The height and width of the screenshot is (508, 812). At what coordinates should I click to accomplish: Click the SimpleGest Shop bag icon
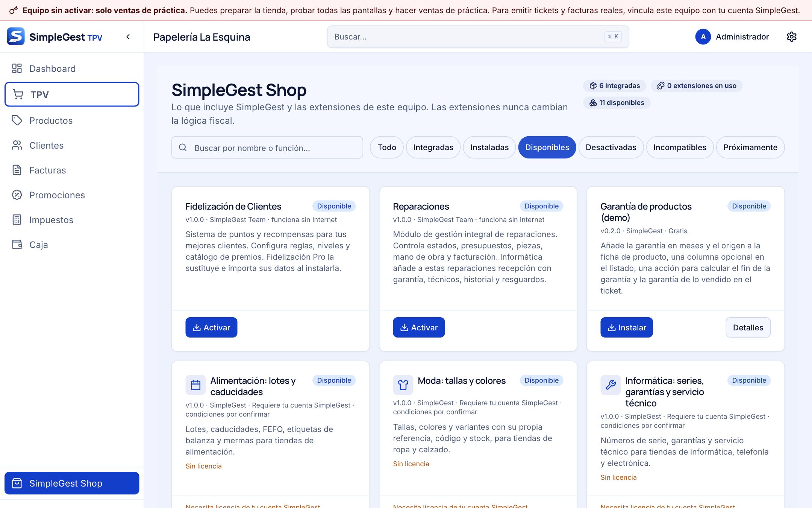coord(17,483)
